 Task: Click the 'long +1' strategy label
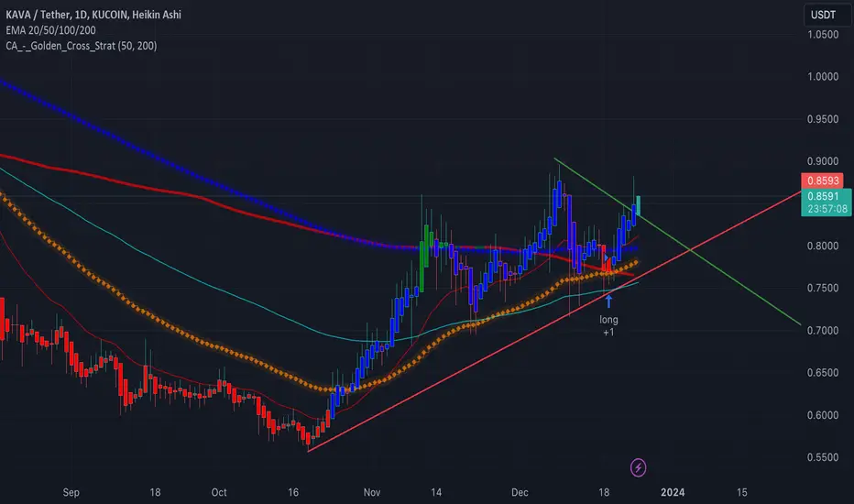point(609,325)
